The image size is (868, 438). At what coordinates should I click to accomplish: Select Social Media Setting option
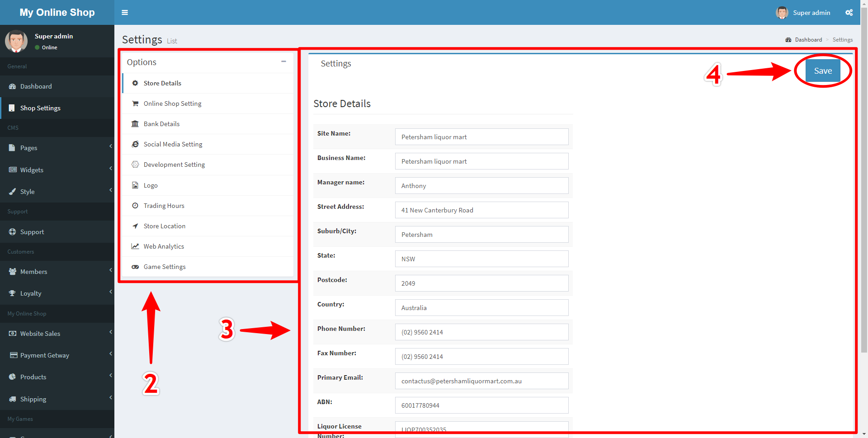[173, 144]
